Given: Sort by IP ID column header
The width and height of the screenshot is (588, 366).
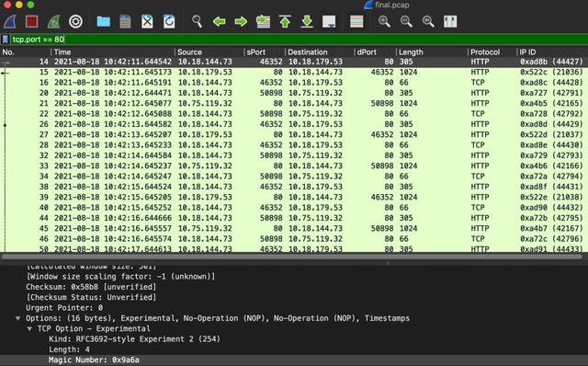Looking at the screenshot, I should [x=552, y=51].
